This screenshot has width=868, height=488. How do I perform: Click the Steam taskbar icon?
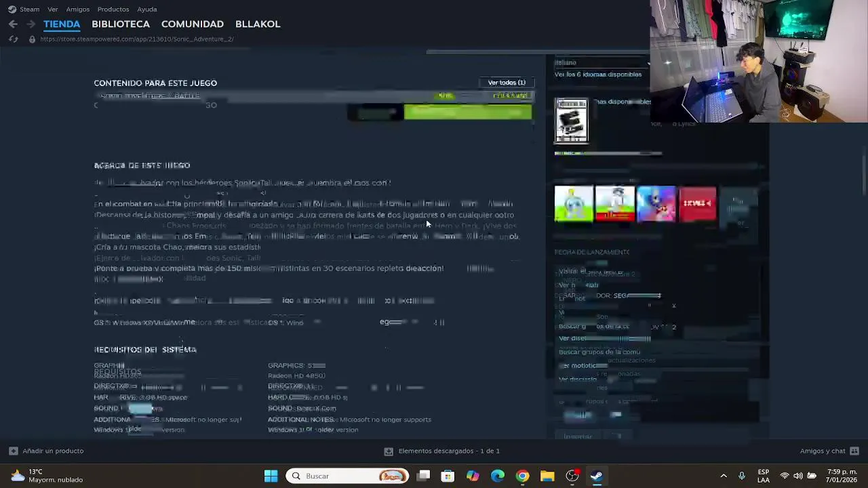[x=597, y=476]
